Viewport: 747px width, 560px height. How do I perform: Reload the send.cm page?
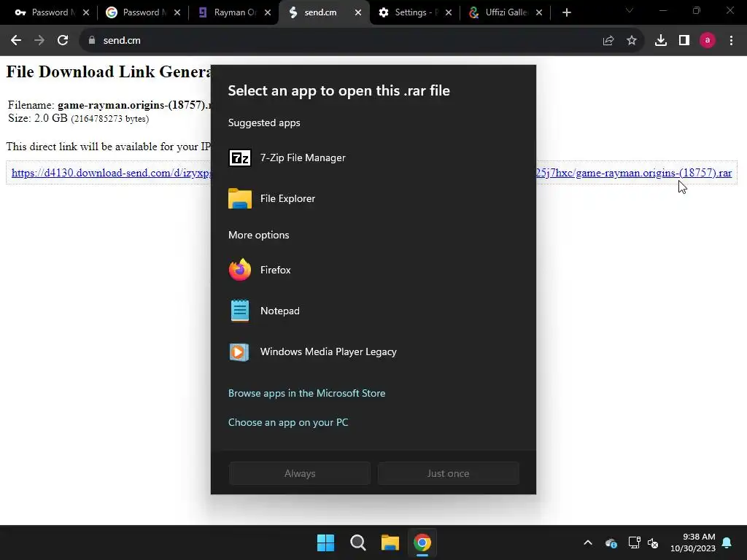63,41
